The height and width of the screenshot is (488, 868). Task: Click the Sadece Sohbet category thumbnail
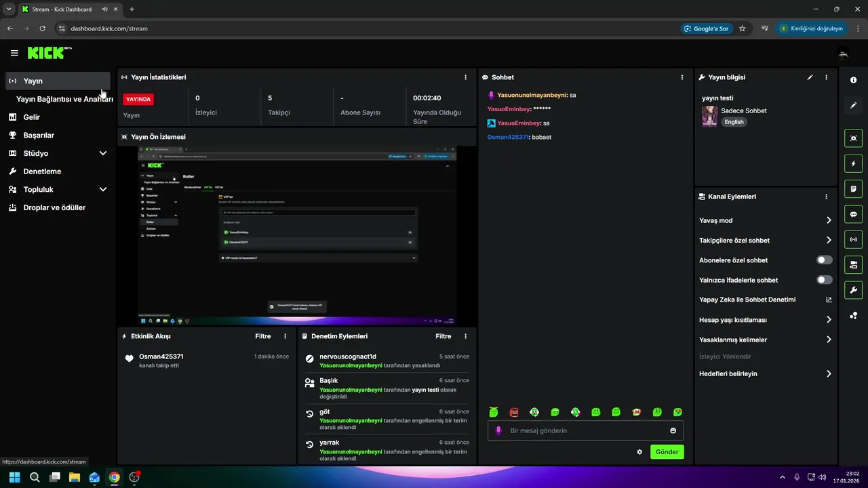point(709,116)
